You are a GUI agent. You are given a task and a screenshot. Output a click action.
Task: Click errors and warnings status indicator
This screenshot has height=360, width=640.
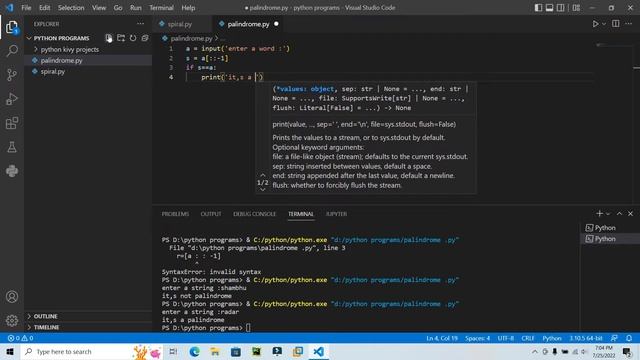(20, 338)
